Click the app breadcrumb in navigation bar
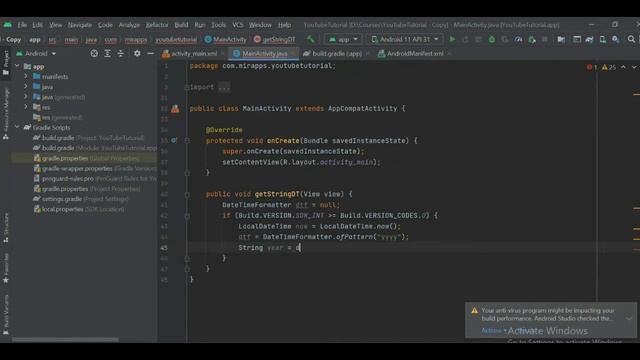Viewport: 640px width, 360px height. 35,39
